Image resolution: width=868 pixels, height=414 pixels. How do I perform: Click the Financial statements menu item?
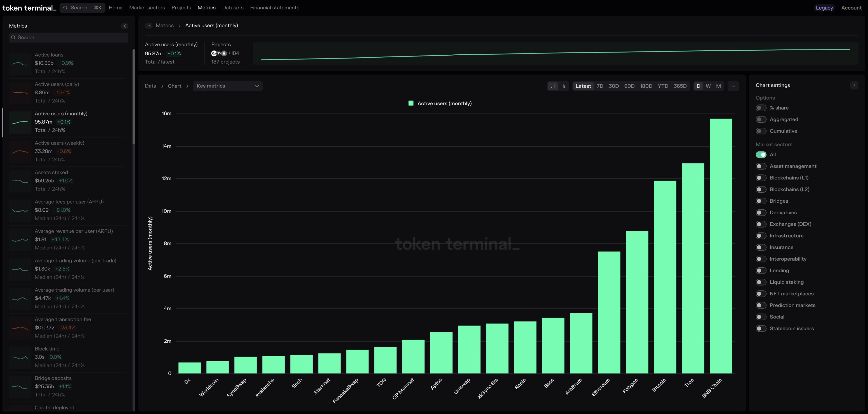click(275, 8)
